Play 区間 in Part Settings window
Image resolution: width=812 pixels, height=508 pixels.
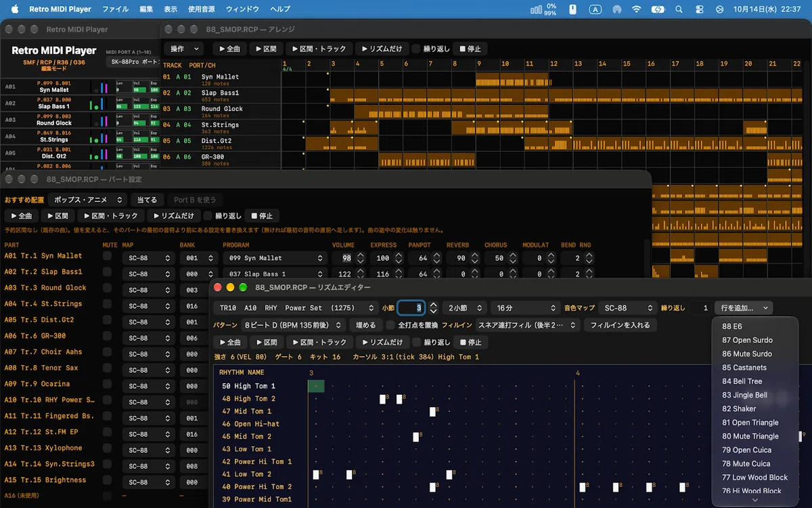coord(58,215)
